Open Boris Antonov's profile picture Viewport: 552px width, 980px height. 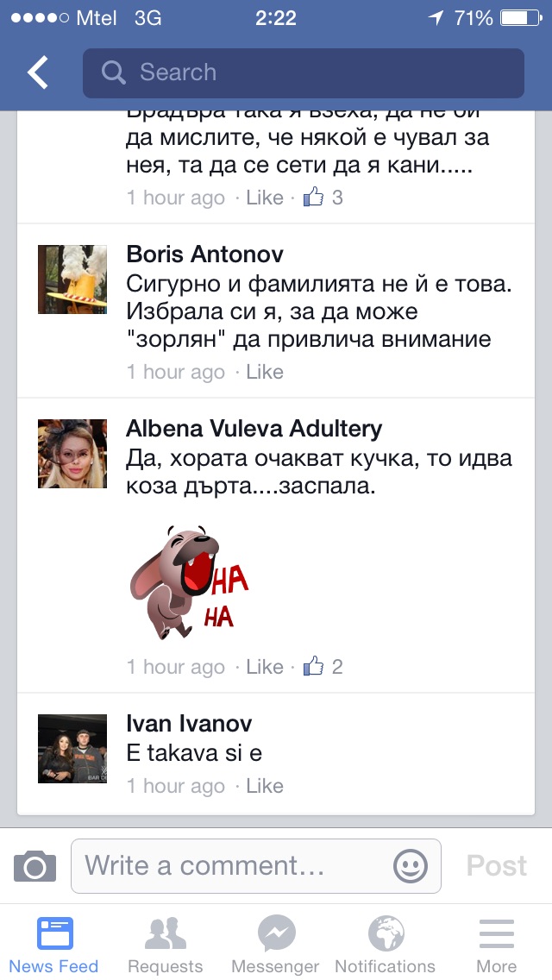click(x=72, y=280)
